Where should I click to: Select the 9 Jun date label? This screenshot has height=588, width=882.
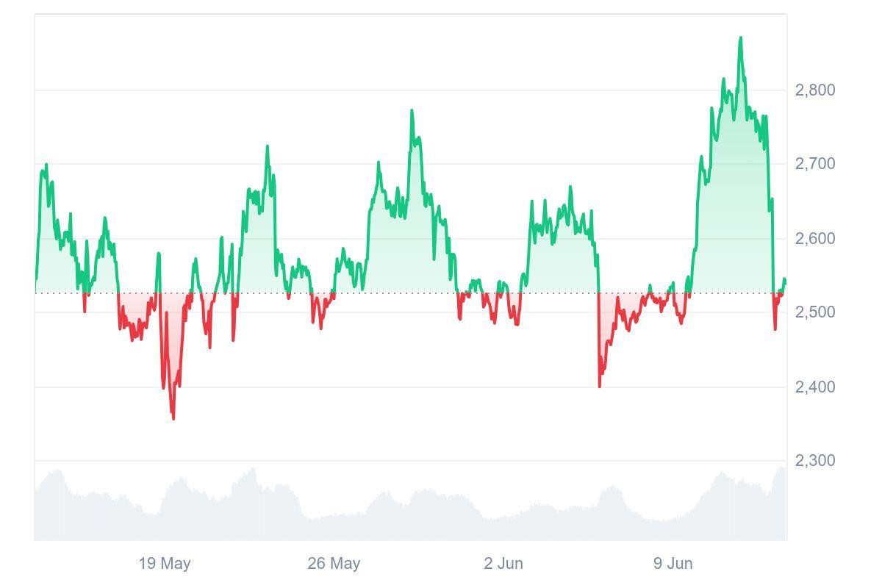(x=673, y=564)
